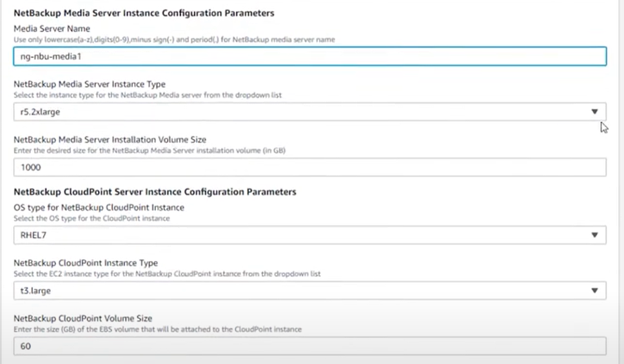Image resolution: width=624 pixels, height=364 pixels.
Task: Click the arrow on the RHEL7 dropdown
Action: [x=594, y=235]
